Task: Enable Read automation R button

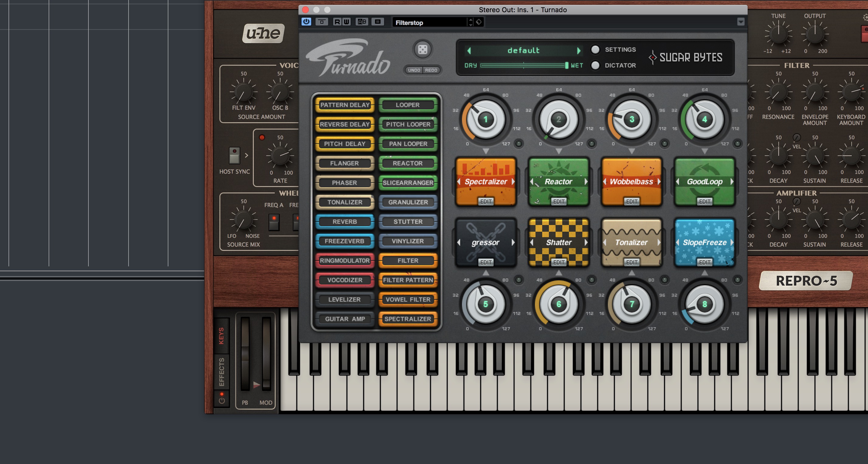Action: tap(337, 22)
